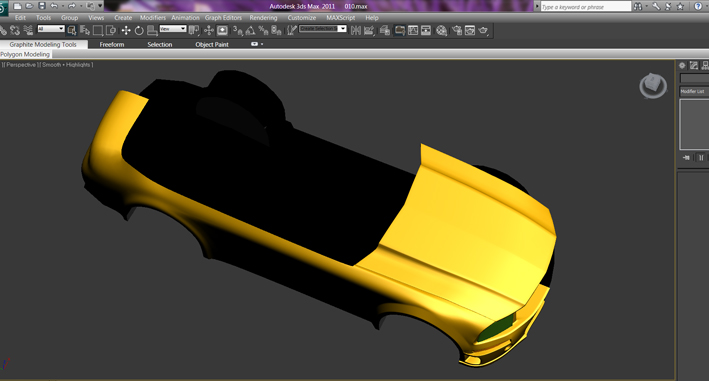
Task: Open the Render Setup teapot icon
Action: (457, 30)
